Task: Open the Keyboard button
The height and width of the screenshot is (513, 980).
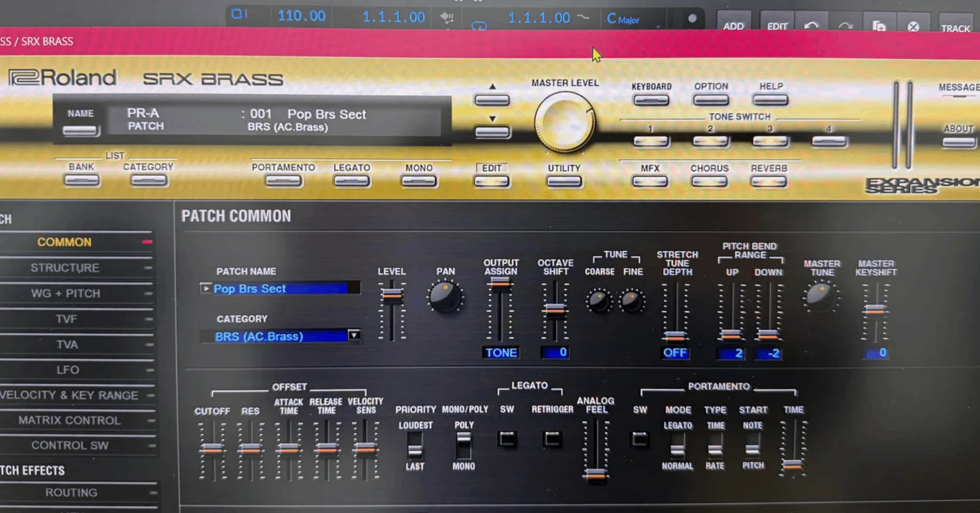Action: [x=651, y=100]
